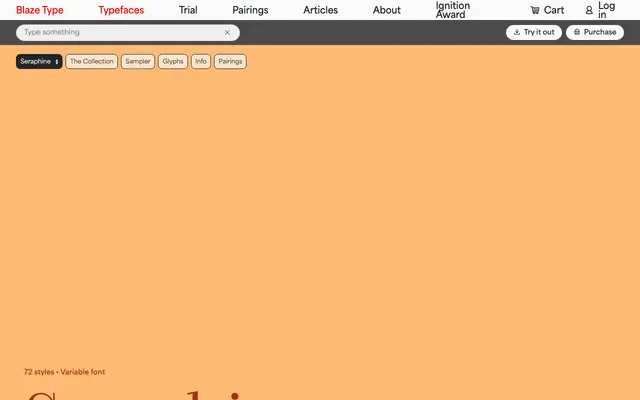Screen dimensions: 640x400
Task: Click the download icon in Try it out
Action: (x=517, y=32)
